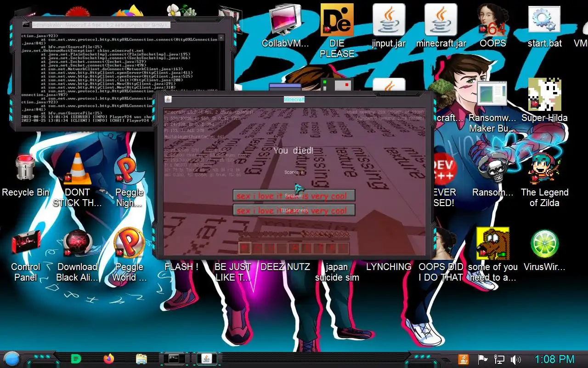
Task: Open the Start orb on the taskbar
Action: click(12, 359)
